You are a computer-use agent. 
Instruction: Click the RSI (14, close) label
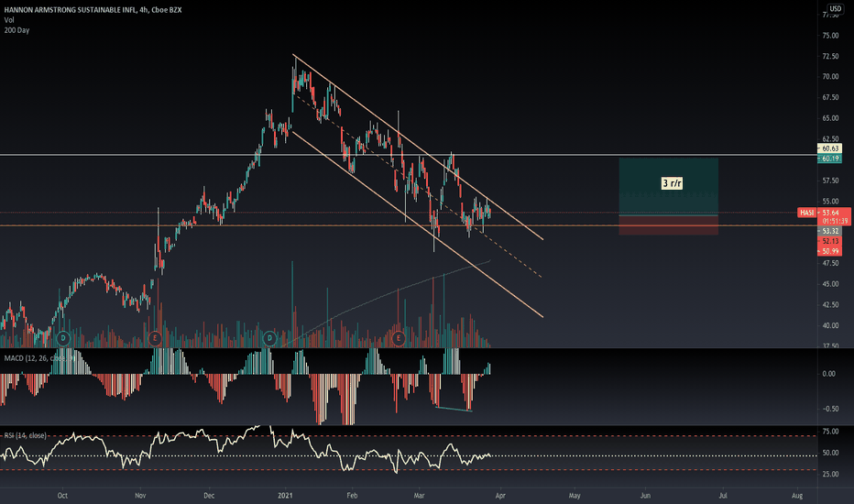(x=26, y=435)
